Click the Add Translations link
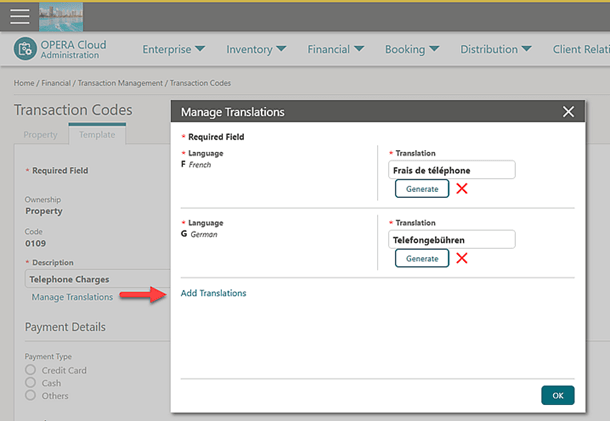Screen dimensions: 610x421 [213, 293]
